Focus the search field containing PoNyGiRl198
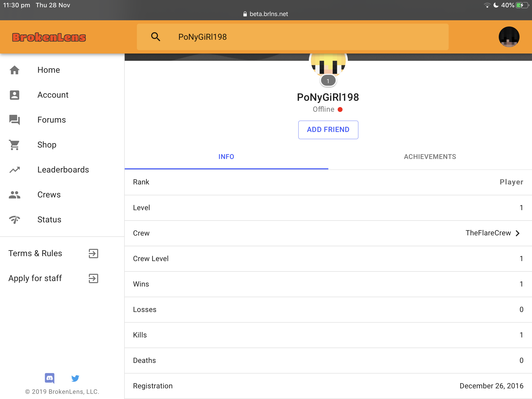Image resolution: width=532 pixels, height=399 pixels. pos(293,37)
